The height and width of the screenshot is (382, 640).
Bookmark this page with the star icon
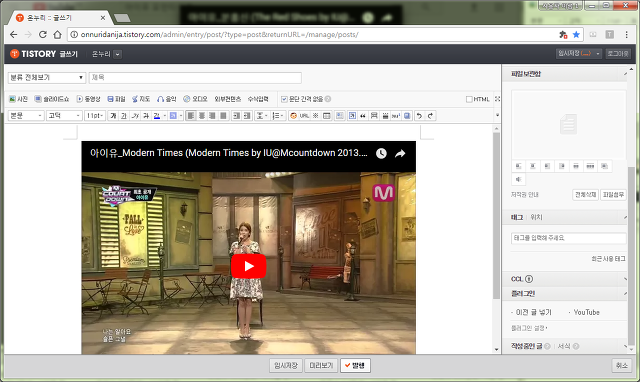576,35
